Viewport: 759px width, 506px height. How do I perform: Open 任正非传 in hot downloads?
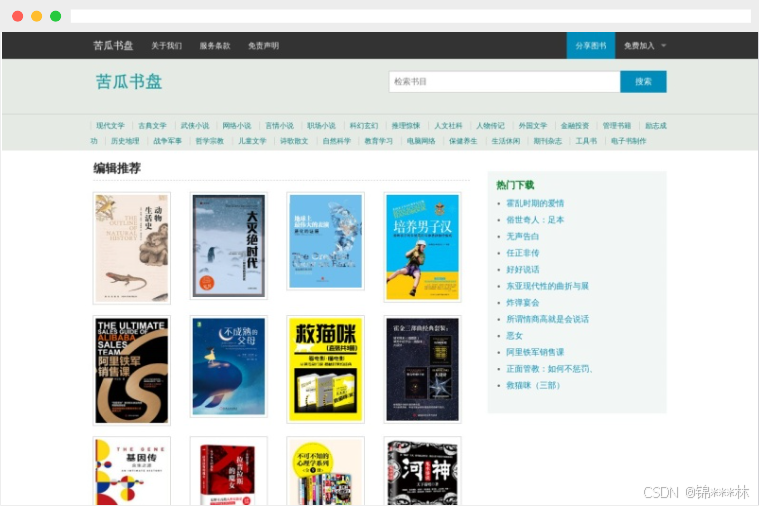[x=522, y=252]
